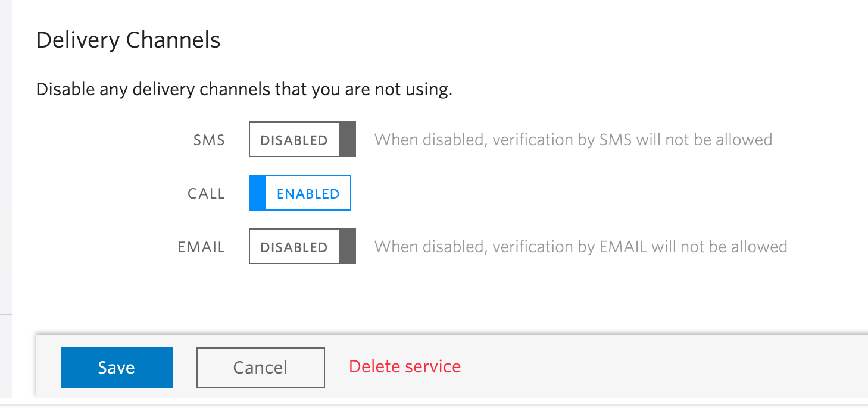Click the red Delete service link
This screenshot has width=868, height=408.
tap(405, 366)
